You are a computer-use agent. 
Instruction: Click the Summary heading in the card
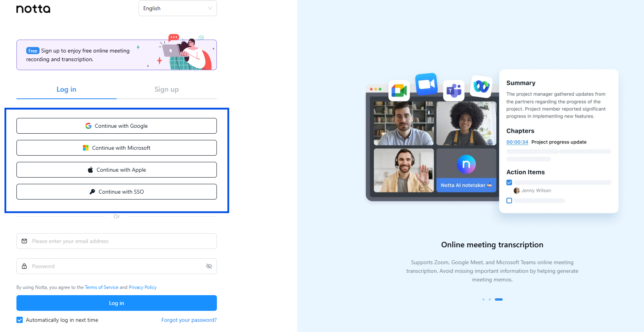(521, 83)
